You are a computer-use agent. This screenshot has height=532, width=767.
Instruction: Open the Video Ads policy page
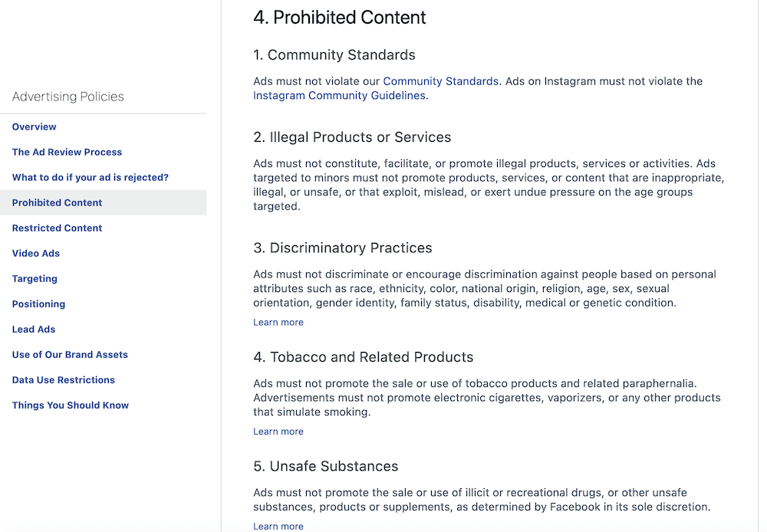[35, 253]
